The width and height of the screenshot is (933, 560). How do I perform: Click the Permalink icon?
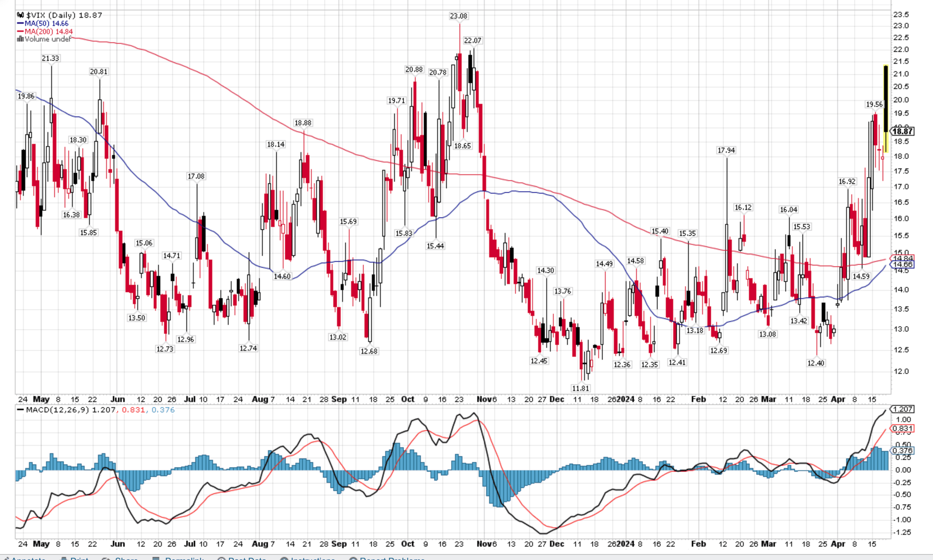tap(157, 558)
